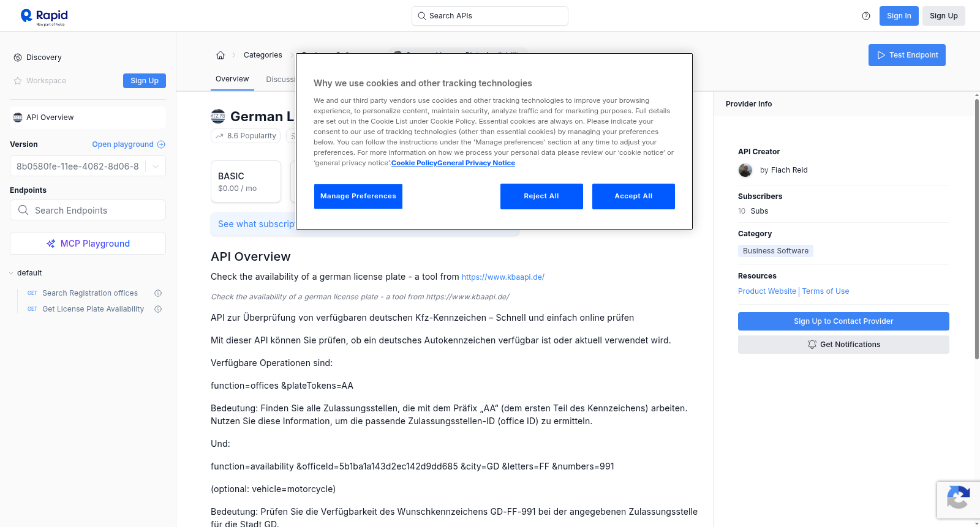Select Discovery in the sidebar

[44, 58]
